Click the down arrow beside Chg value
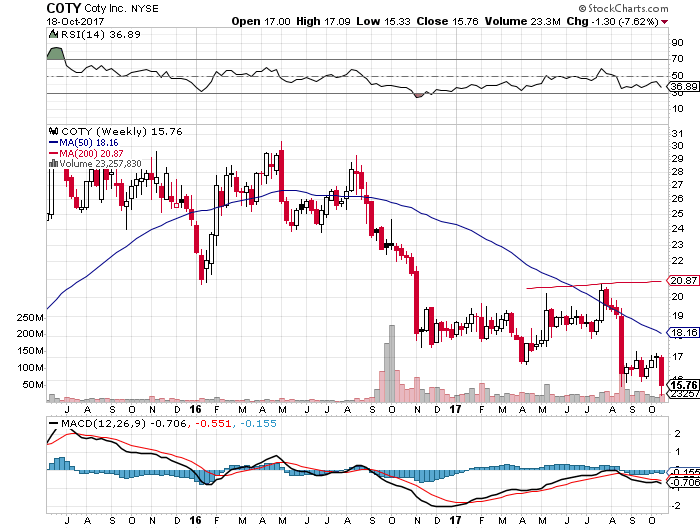Image resolution: width=700 pixels, height=528 pixels. (x=680, y=20)
